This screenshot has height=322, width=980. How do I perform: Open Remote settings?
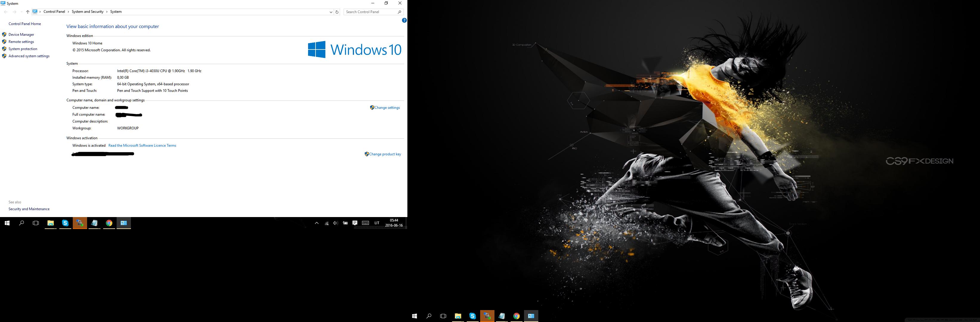click(x=21, y=42)
